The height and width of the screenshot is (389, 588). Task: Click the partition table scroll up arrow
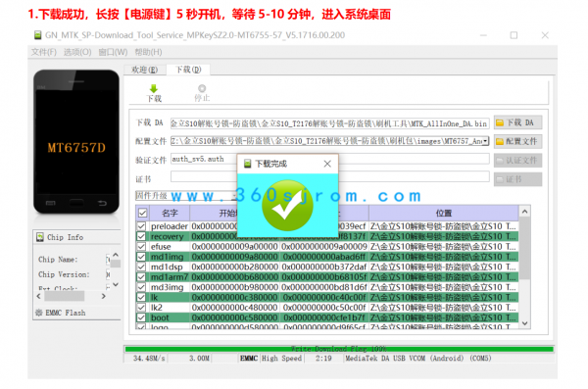coord(524,212)
